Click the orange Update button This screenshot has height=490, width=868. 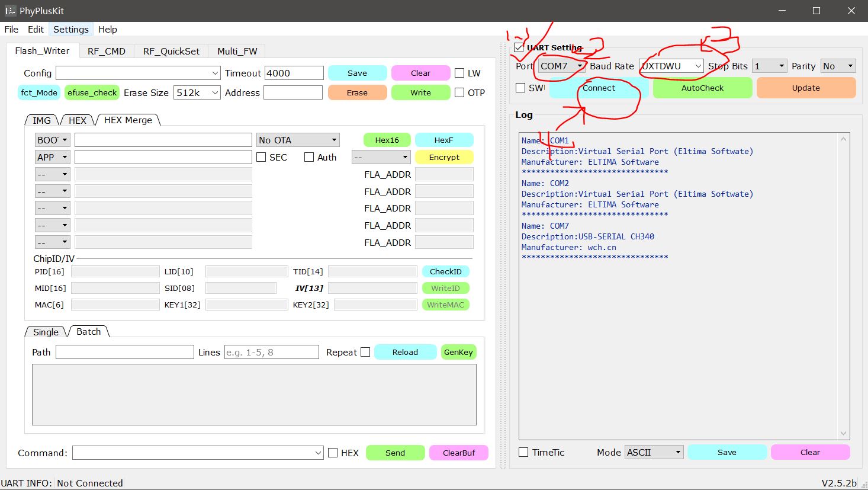point(806,88)
